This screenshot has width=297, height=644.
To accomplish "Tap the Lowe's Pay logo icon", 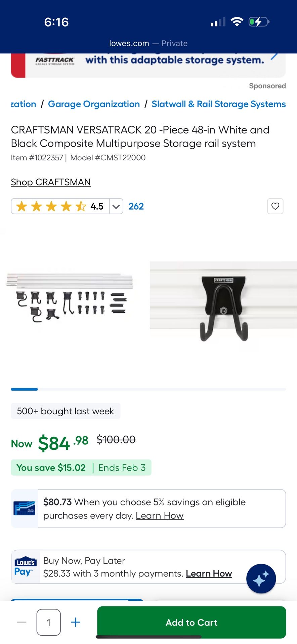I will (26, 567).
